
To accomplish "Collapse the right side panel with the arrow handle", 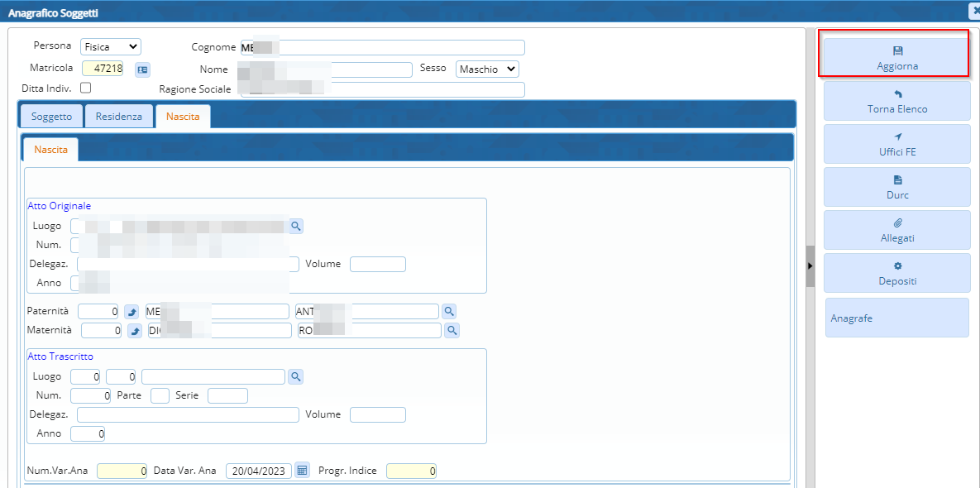I will [810, 266].
